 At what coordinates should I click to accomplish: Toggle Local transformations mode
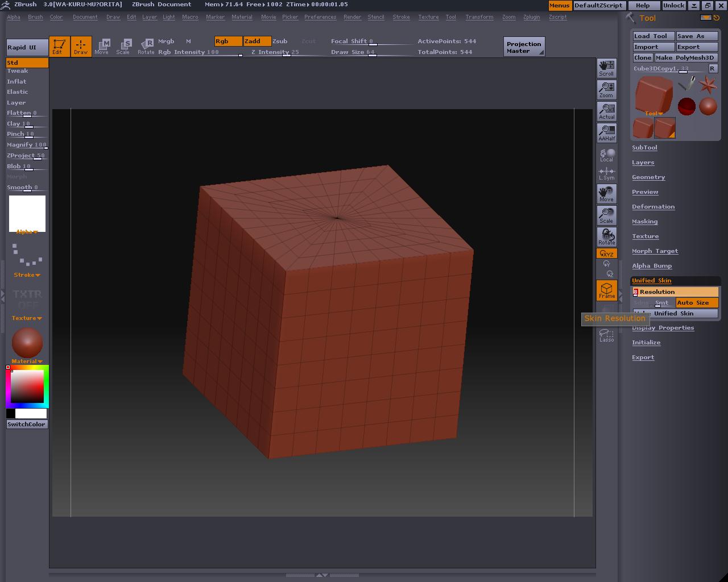[606, 155]
